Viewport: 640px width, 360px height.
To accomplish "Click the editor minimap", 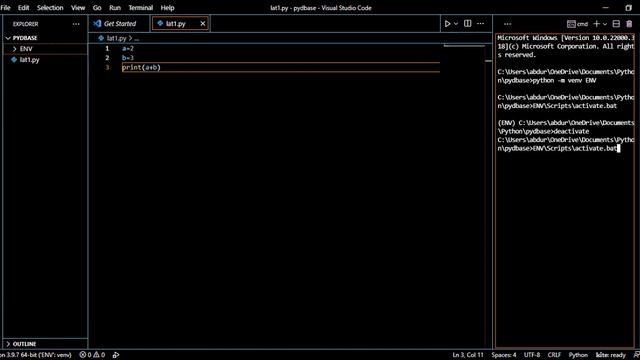I will [464, 46].
